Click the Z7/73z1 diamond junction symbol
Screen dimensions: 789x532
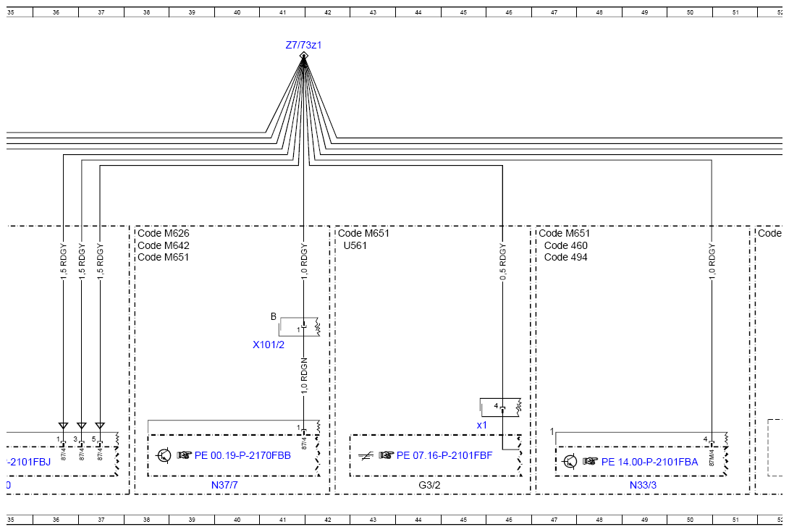pos(303,55)
